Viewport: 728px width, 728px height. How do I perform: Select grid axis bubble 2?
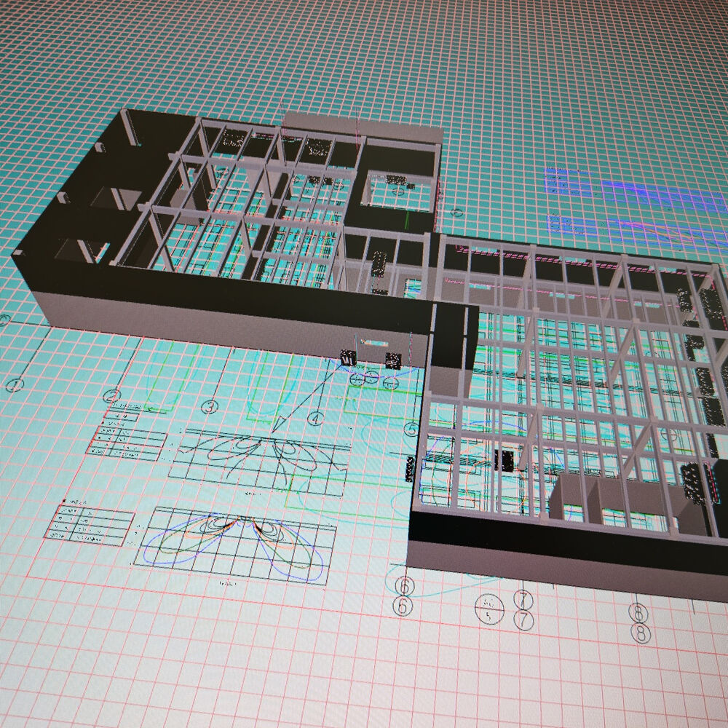[112, 396]
